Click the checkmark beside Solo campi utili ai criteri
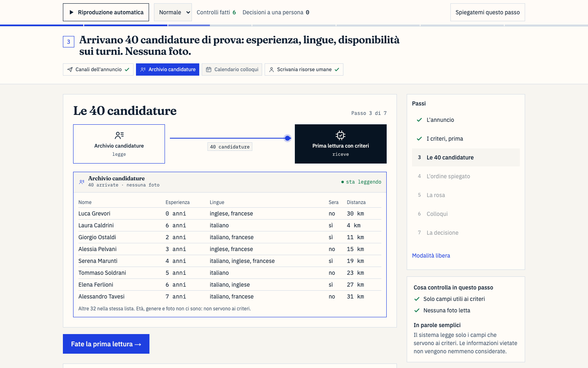The height and width of the screenshot is (368, 588). pos(417,299)
